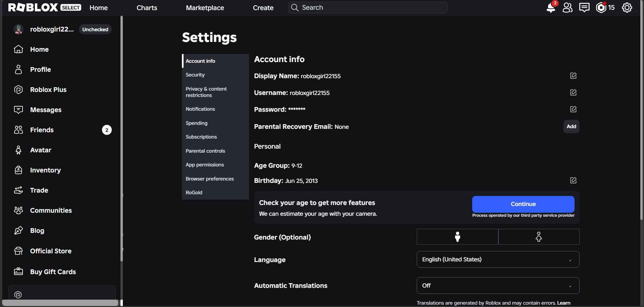Open friends icon in top bar
This screenshot has width=644, height=307.
point(567,7)
